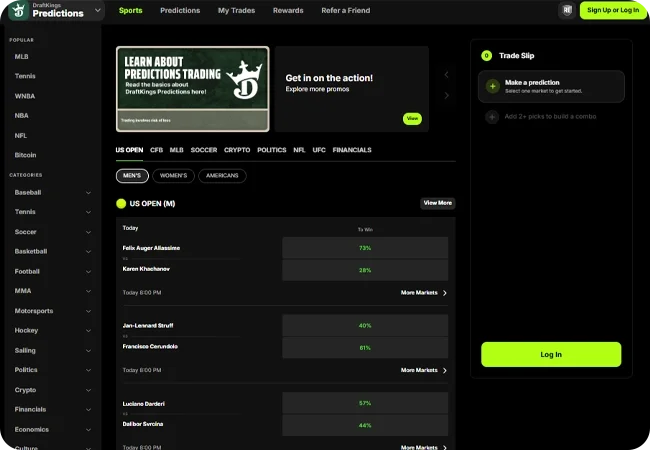Switch to the FINANCIALS tab
The image size is (650, 450).
[x=352, y=150]
